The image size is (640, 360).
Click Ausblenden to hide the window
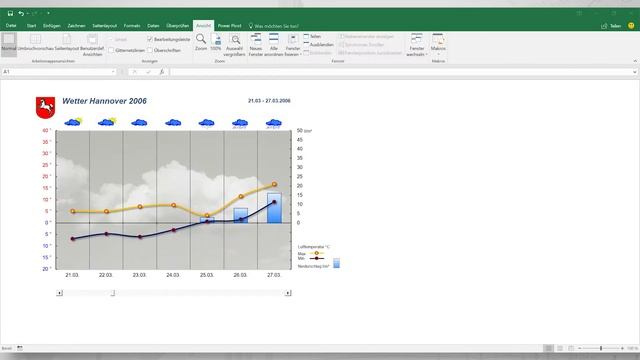pos(318,44)
